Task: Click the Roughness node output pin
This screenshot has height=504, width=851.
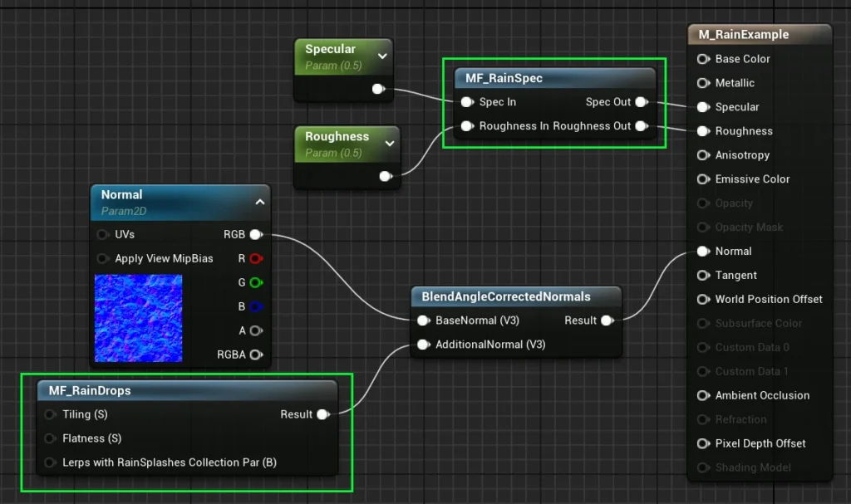Action: pos(385,176)
